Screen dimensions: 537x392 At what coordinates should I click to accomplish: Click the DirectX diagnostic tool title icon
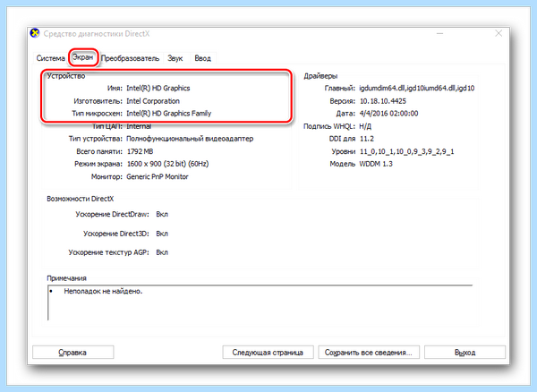35,33
